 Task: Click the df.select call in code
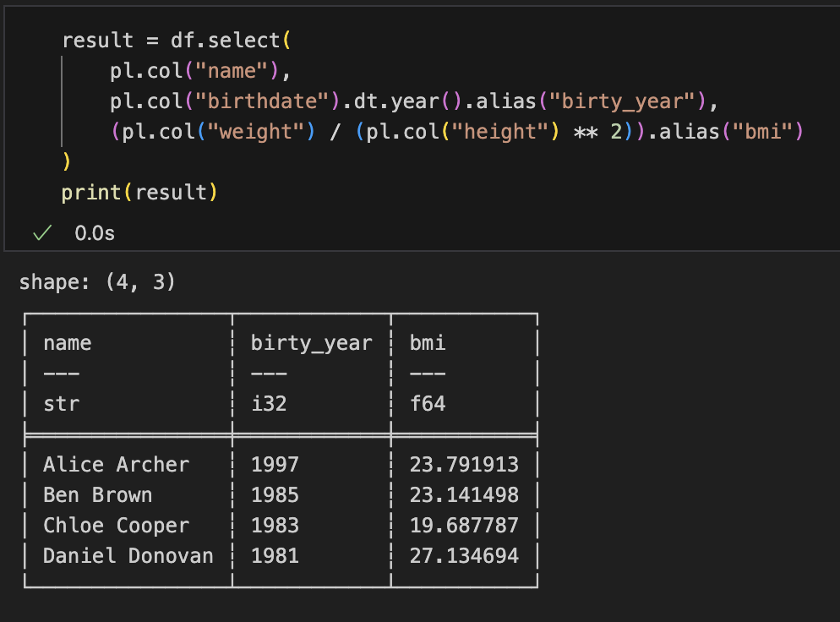[x=224, y=41]
